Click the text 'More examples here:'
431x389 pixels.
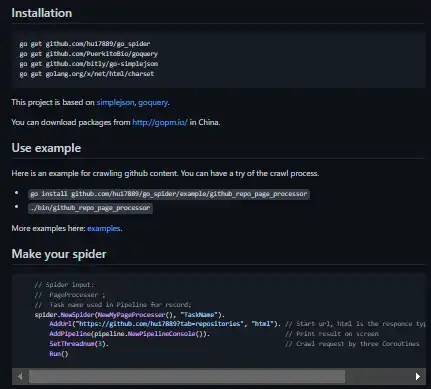coord(48,228)
